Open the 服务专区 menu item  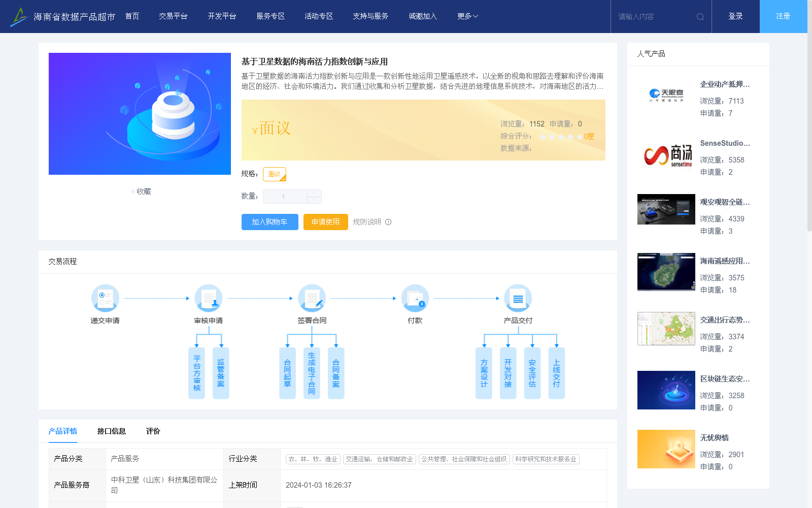click(270, 16)
